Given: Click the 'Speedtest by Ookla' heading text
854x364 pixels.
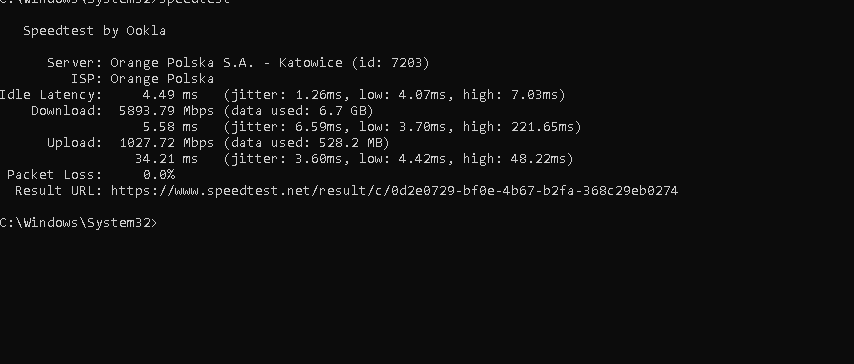Looking at the screenshot, I should 94,31.
